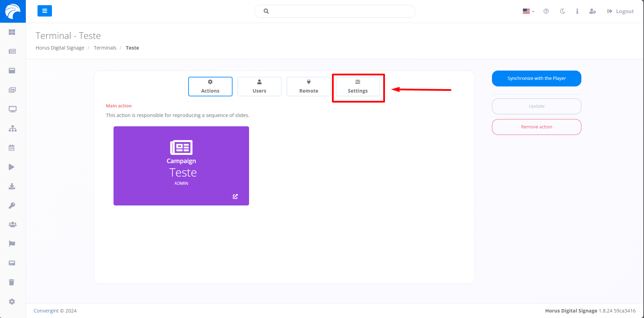Click Synchronize with the Player button

point(536,78)
